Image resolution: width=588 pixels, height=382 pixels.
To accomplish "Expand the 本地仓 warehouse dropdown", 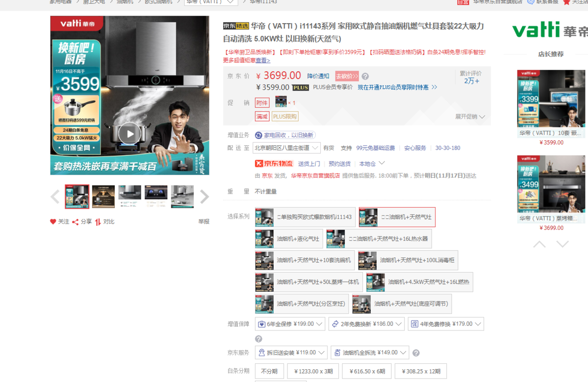I will tap(372, 164).
